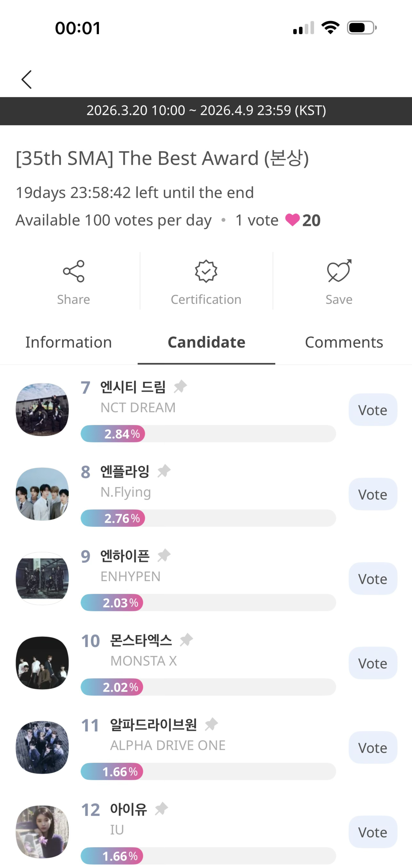Switch to the Information tab

tap(69, 342)
